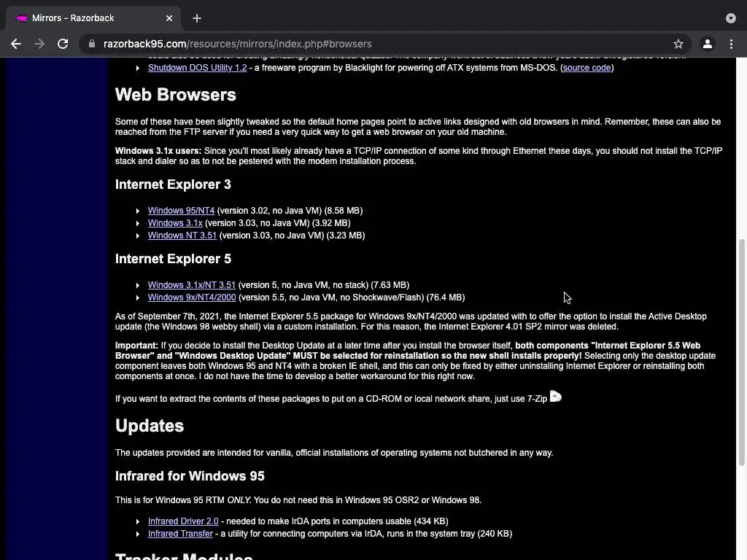747x560 pixels.
Task: Click the bullet arrow beside Infrared Driver 2.0
Action: click(x=138, y=521)
